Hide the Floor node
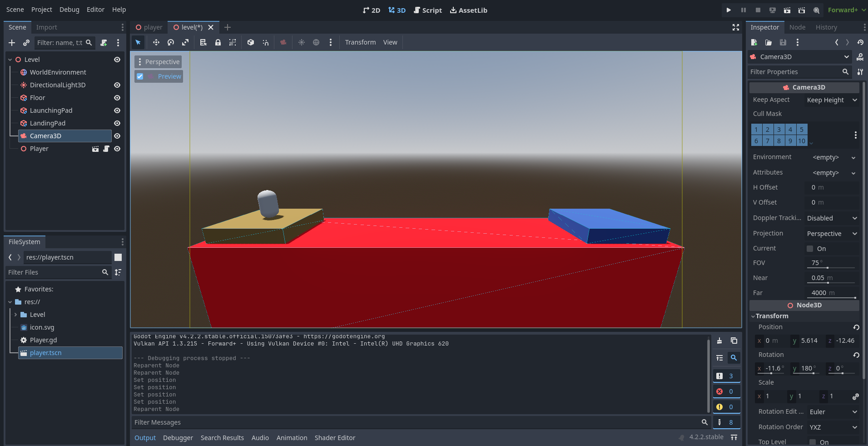This screenshot has width=868, height=446. pyautogui.click(x=117, y=98)
